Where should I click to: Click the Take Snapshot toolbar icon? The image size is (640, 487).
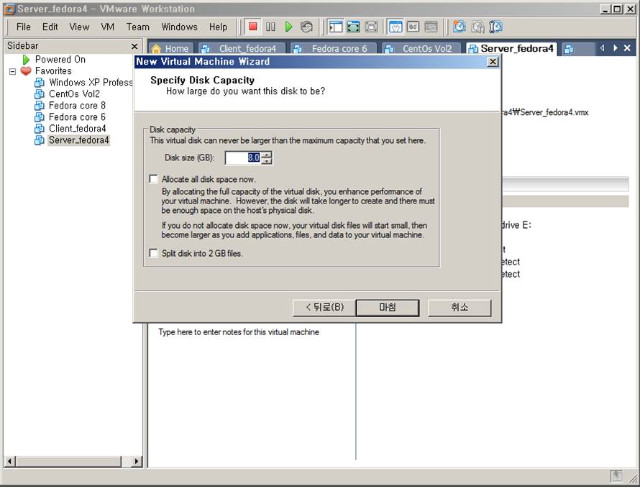[460, 27]
